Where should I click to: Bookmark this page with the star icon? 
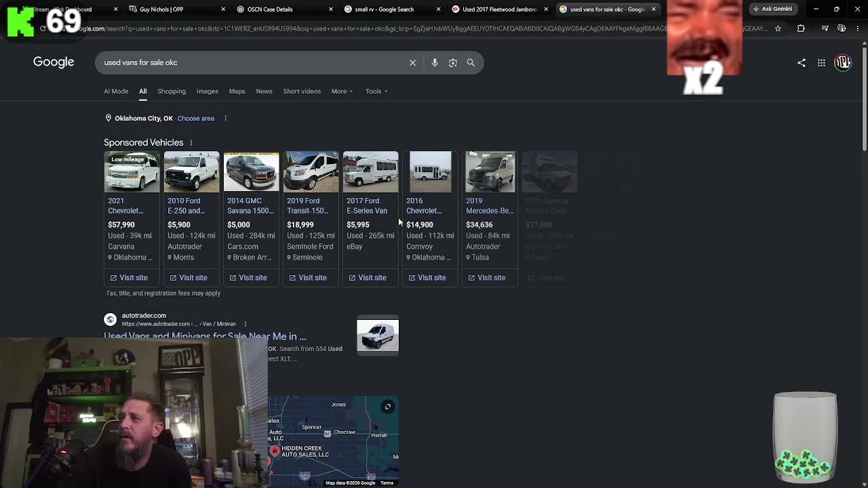point(778,28)
